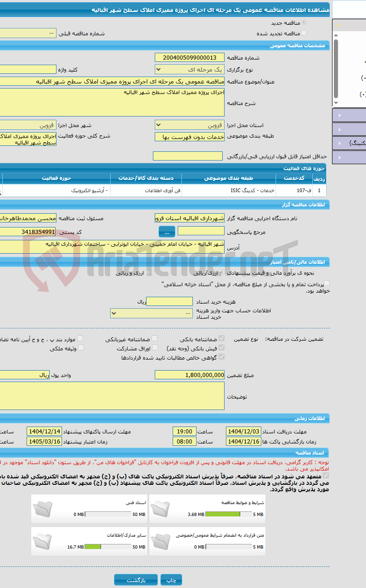This screenshot has width=366, height=588.
Task: Click the اسناد فنی size bar
Action: (x=109, y=515)
